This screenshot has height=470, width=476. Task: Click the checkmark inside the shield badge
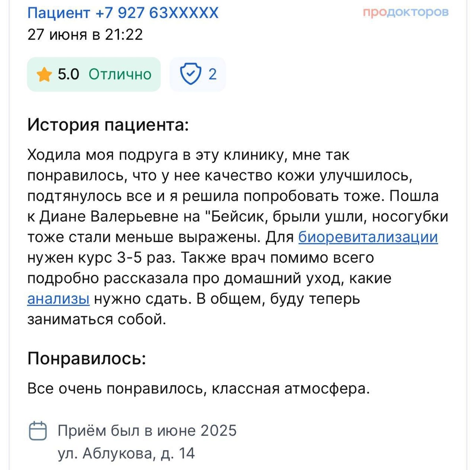point(190,74)
